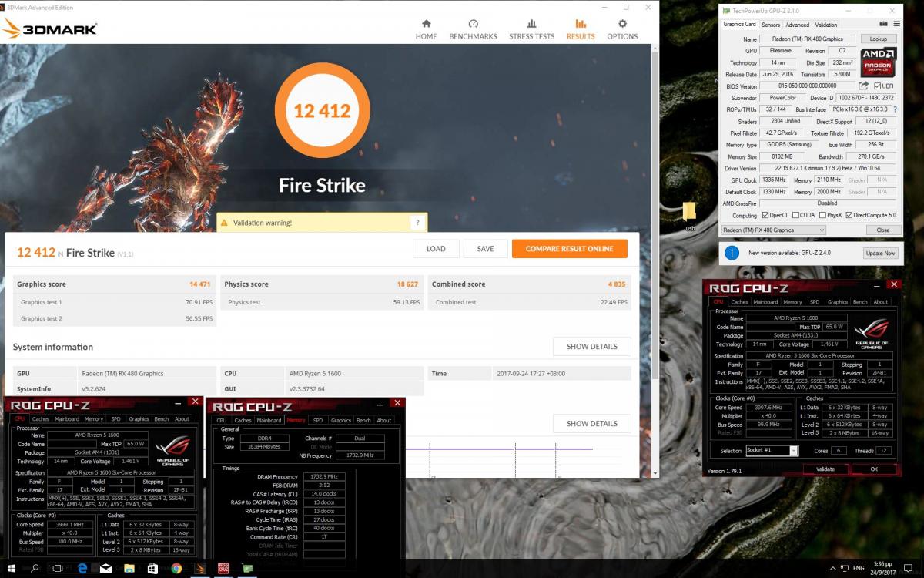This screenshot has width=924, height=578.
Task: Open Task View from the taskbar
Action: (x=59, y=569)
